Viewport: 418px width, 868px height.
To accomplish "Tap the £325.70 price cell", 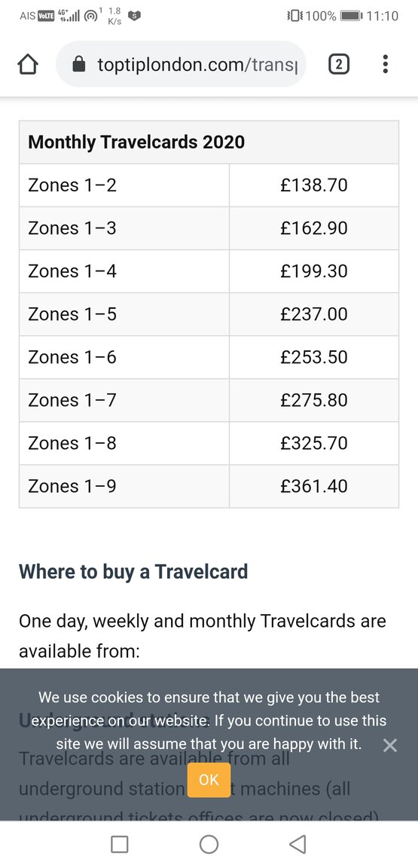I will [314, 443].
